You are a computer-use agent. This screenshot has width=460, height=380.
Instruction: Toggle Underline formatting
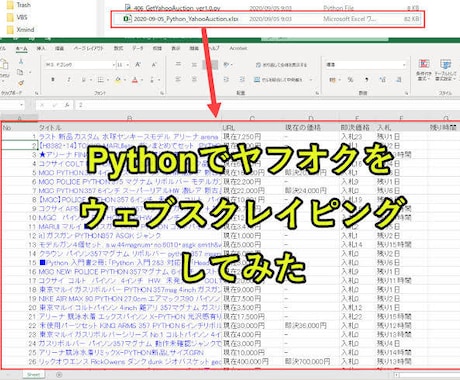(83, 80)
